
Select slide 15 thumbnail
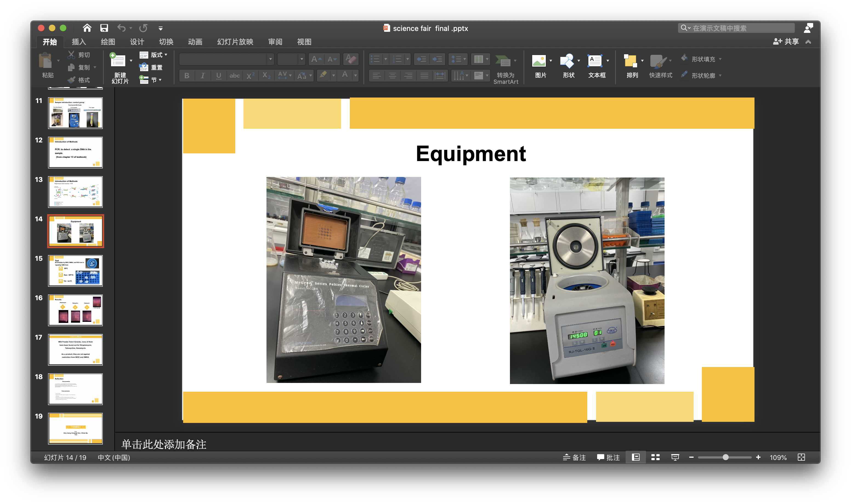pos(75,271)
